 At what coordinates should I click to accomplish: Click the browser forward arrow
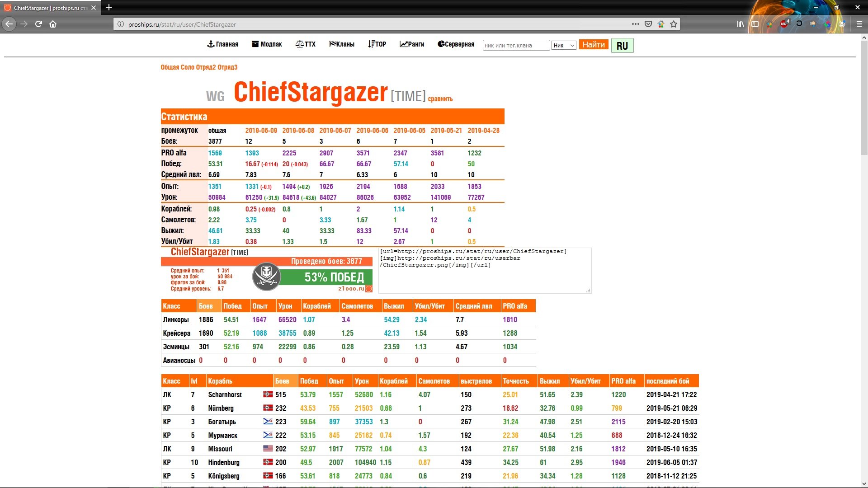click(x=24, y=24)
